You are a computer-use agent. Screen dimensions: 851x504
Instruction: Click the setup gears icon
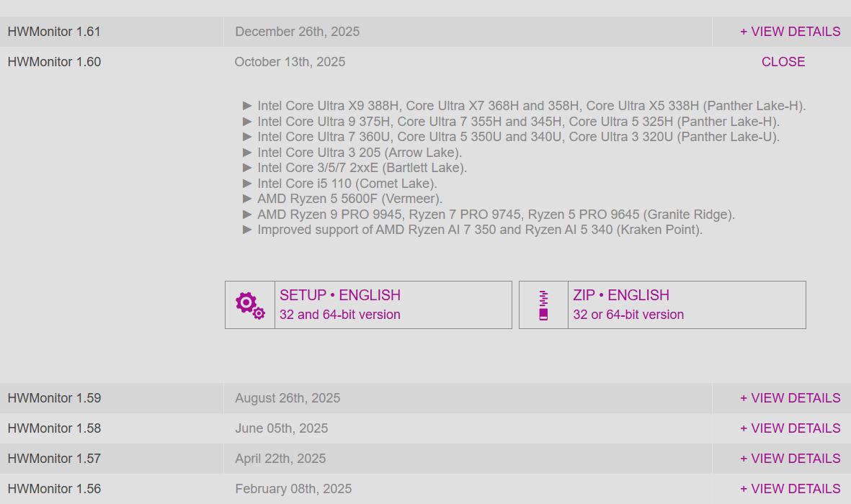250,305
